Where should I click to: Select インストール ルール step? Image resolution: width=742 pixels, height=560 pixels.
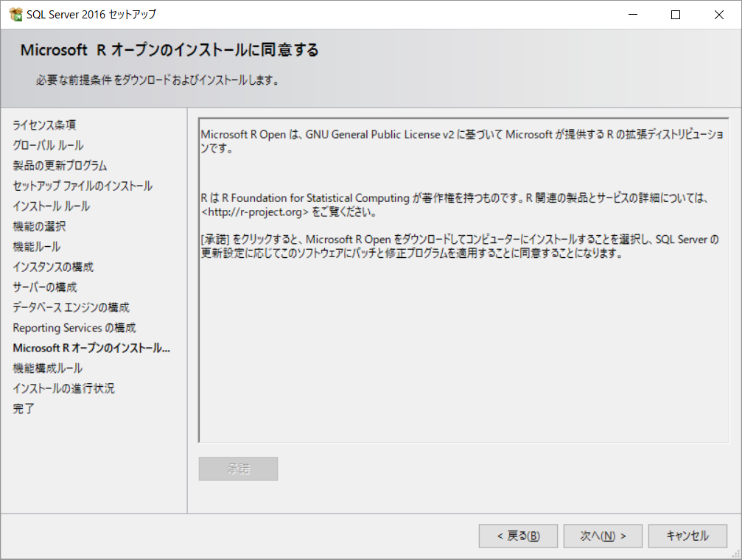pos(52,206)
